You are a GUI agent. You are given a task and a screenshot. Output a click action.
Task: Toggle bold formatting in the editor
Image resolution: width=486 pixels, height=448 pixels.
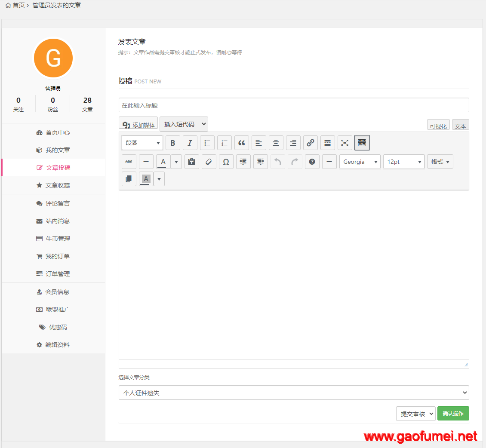coord(173,143)
